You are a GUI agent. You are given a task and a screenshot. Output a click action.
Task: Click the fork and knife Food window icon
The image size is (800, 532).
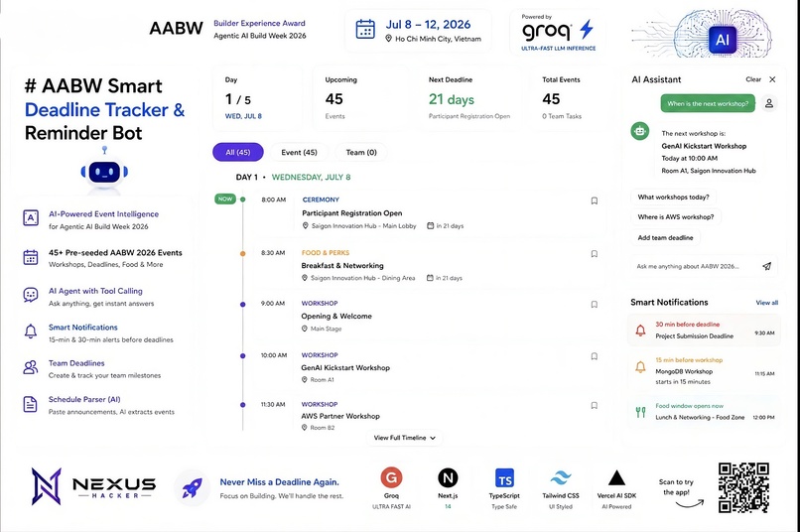point(640,412)
